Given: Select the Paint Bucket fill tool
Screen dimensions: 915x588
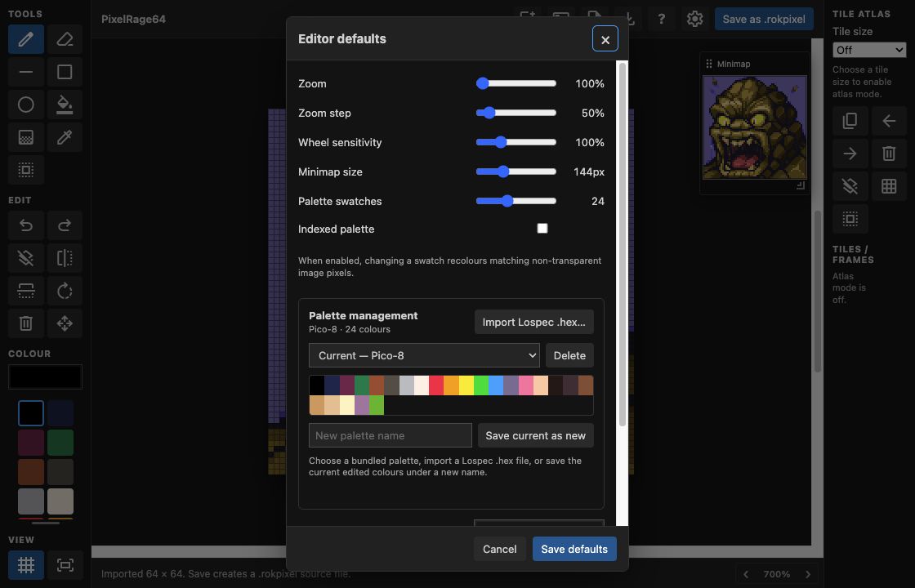Looking at the screenshot, I should [65, 105].
